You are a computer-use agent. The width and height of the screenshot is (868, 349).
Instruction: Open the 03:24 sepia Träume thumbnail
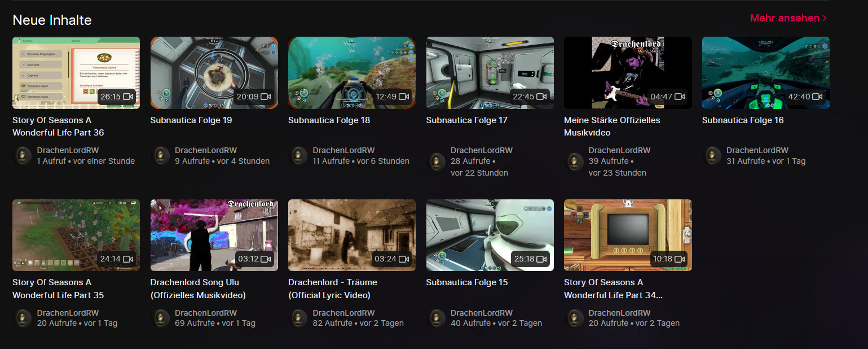click(352, 235)
